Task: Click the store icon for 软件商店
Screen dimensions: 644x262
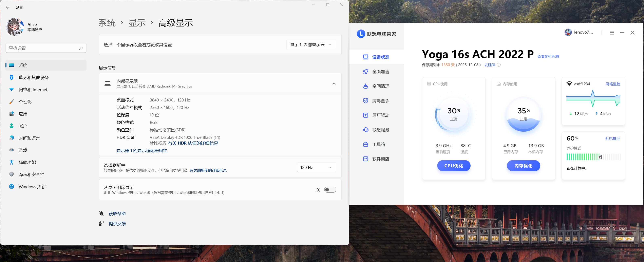Action: click(x=365, y=159)
